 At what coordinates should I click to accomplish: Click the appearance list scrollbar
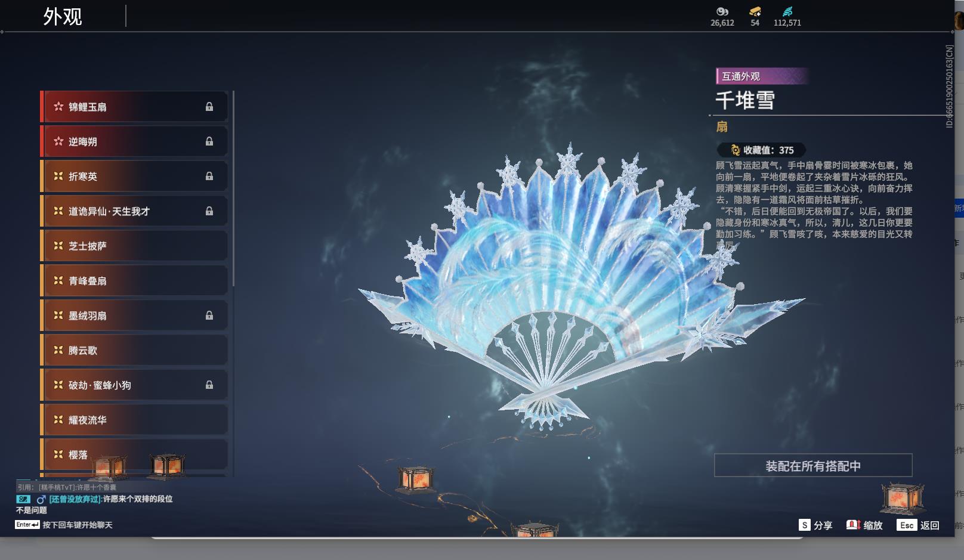(x=233, y=188)
